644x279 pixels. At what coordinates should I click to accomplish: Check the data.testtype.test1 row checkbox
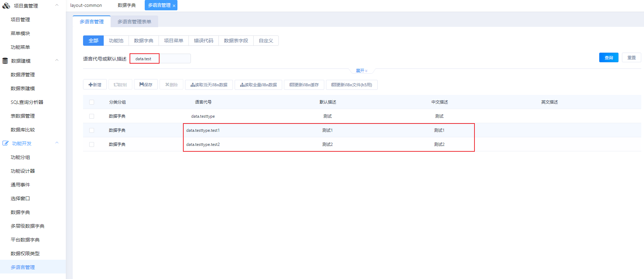point(92,130)
